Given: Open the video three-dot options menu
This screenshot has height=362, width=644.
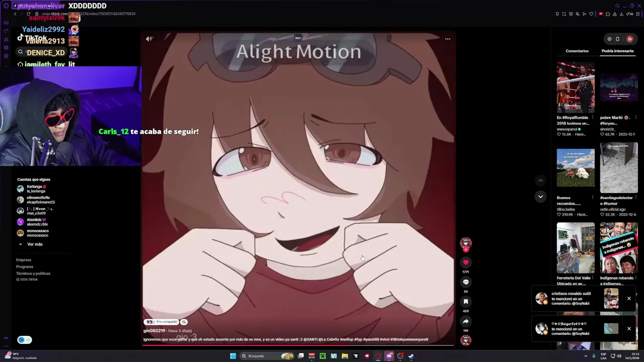Looking at the screenshot, I should tap(447, 39).
